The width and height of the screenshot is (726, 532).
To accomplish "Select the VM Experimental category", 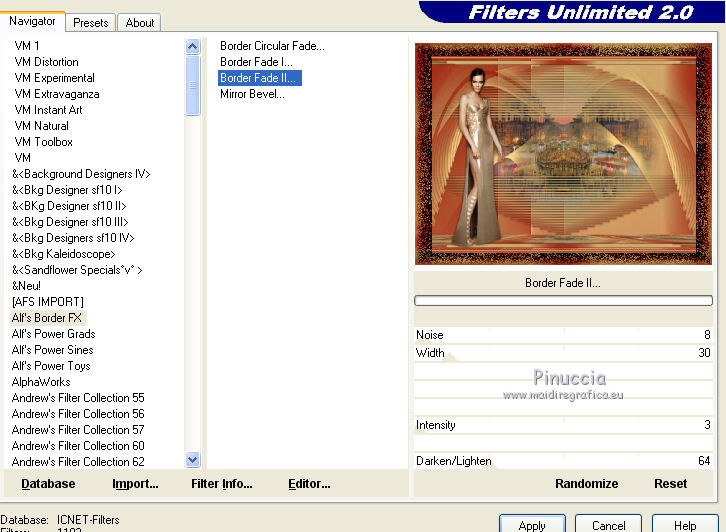I will click(x=55, y=78).
